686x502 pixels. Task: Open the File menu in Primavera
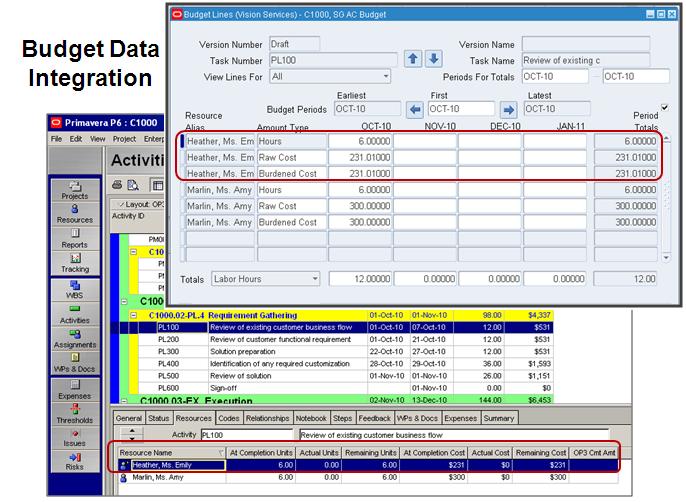(x=56, y=139)
